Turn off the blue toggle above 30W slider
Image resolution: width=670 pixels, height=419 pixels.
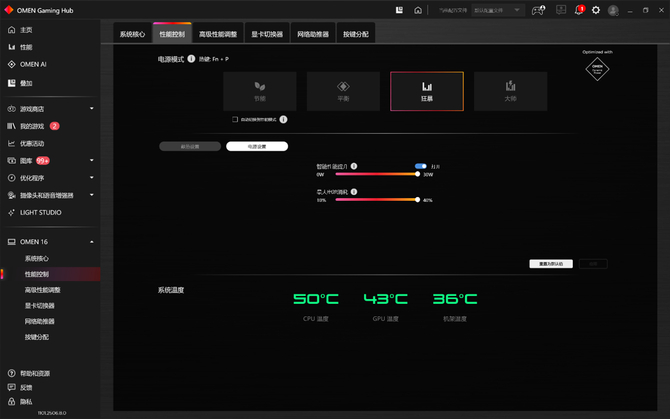pyautogui.click(x=420, y=166)
